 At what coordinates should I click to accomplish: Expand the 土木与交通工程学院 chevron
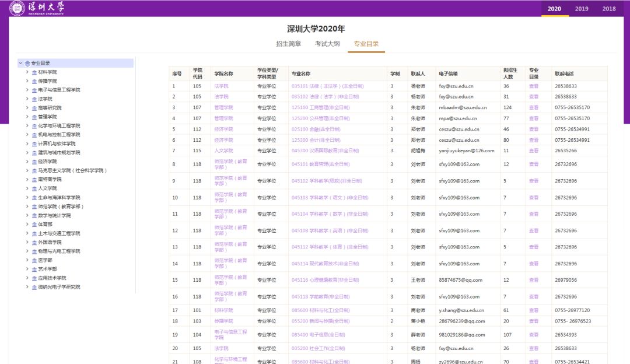(x=27, y=233)
